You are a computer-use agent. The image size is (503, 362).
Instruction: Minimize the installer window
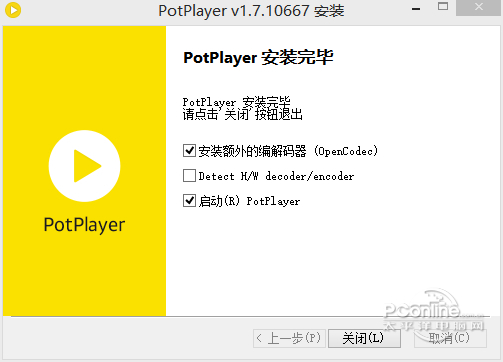click(416, 9)
